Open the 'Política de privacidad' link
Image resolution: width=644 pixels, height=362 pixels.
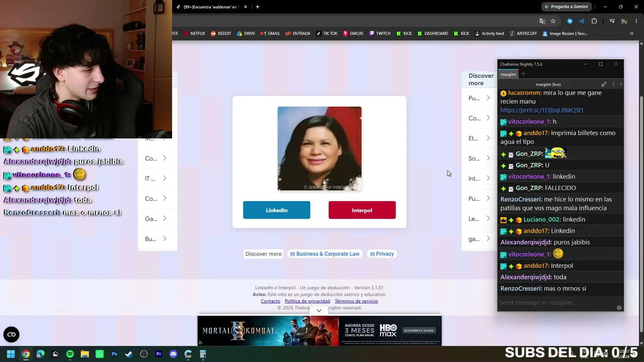click(307, 301)
